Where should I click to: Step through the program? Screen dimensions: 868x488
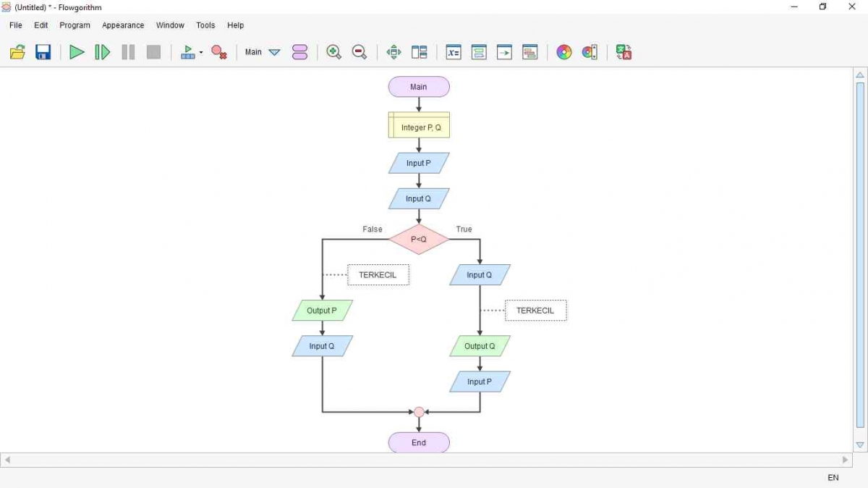tap(101, 51)
